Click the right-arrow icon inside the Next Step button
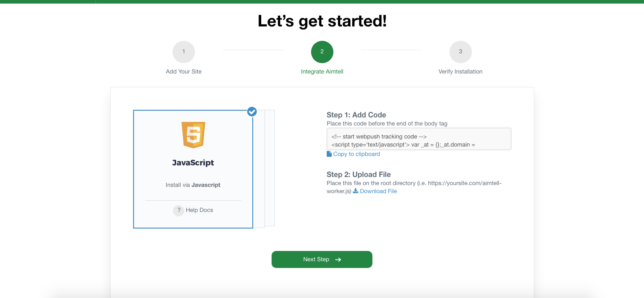The height and width of the screenshot is (298, 644). click(x=337, y=259)
